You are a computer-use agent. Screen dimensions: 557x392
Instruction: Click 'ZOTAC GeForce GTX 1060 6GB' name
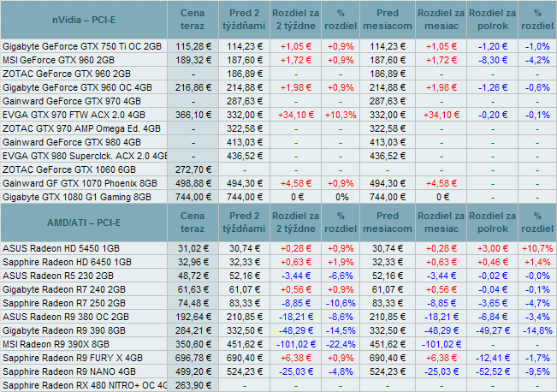pos(69,169)
